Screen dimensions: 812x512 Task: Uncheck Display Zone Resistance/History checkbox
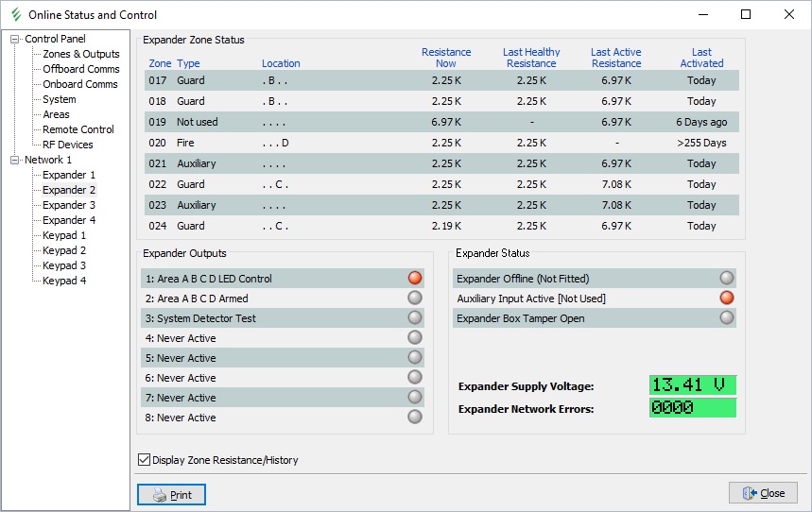144,460
